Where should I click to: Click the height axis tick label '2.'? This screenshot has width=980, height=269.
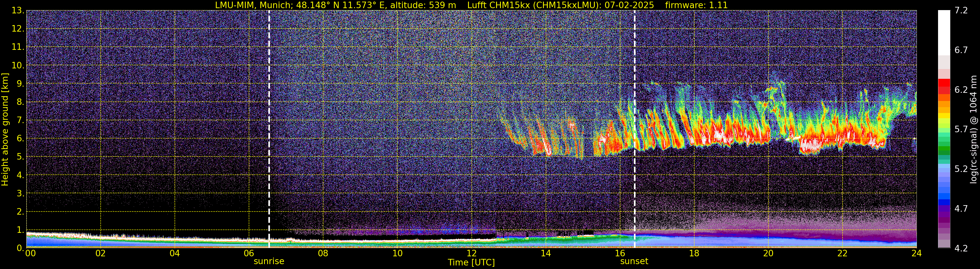tap(20, 211)
